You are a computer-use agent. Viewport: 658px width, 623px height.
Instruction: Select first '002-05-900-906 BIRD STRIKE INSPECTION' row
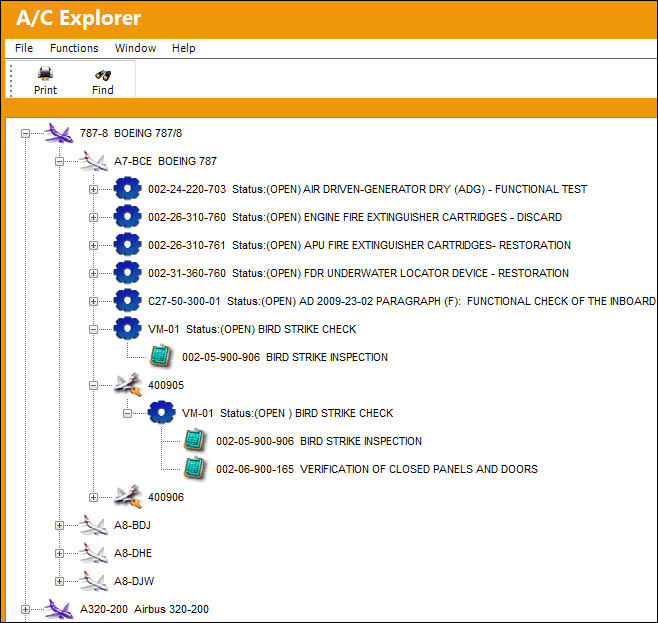click(285, 357)
